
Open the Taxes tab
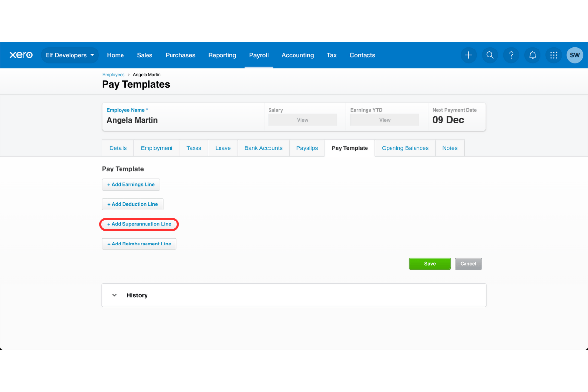click(x=194, y=148)
